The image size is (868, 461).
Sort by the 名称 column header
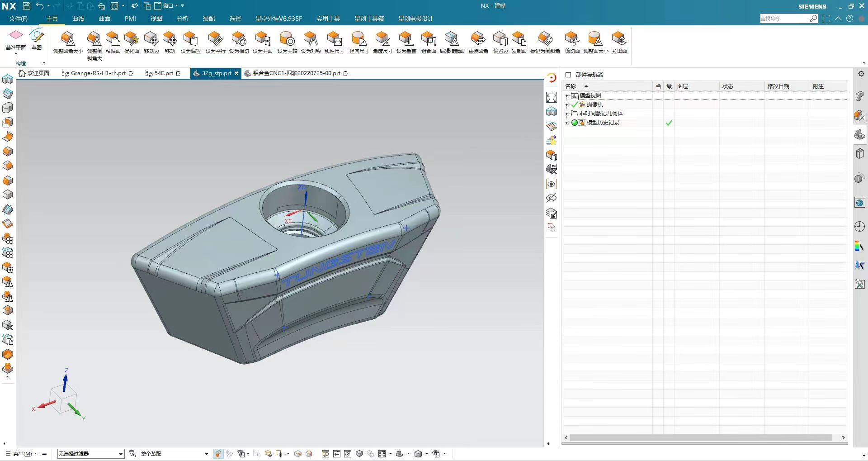[x=571, y=86]
